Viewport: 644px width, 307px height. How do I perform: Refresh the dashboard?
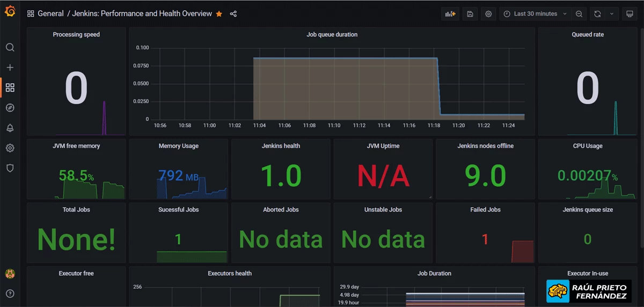597,14
